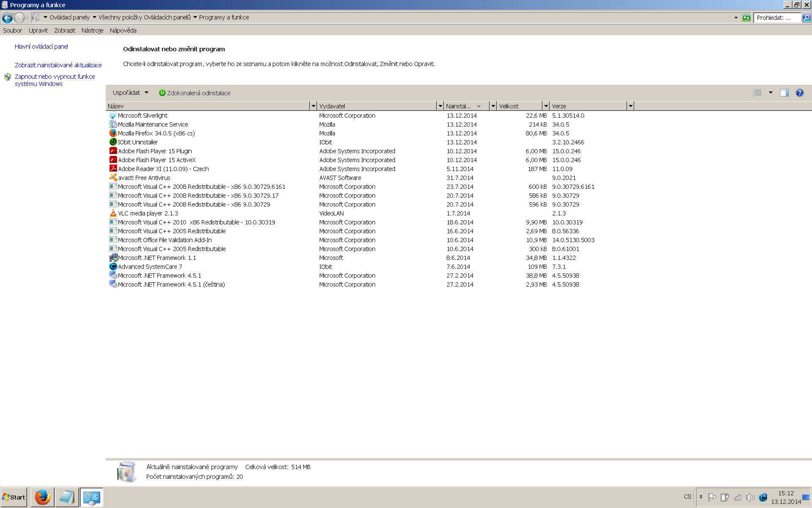The width and height of the screenshot is (812, 508).
Task: Click the refresh button in the address bar
Action: pos(746,18)
